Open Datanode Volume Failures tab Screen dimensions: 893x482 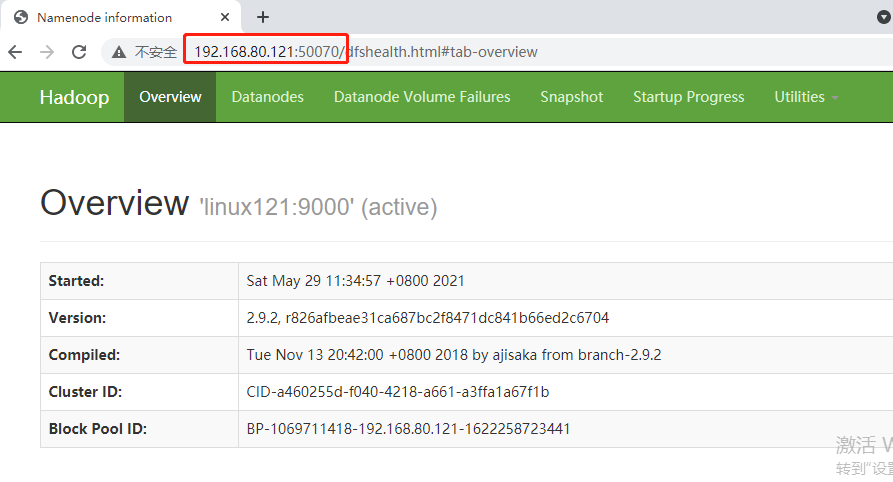pyautogui.click(x=422, y=97)
